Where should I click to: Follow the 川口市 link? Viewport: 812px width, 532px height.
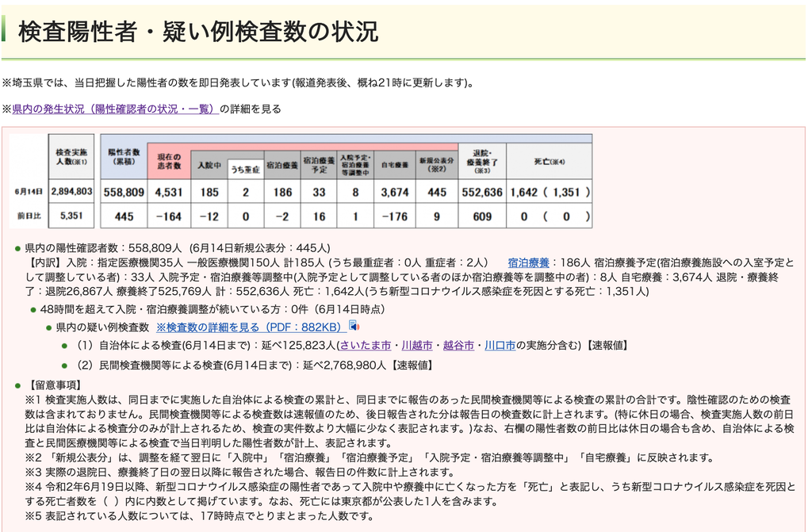500,345
